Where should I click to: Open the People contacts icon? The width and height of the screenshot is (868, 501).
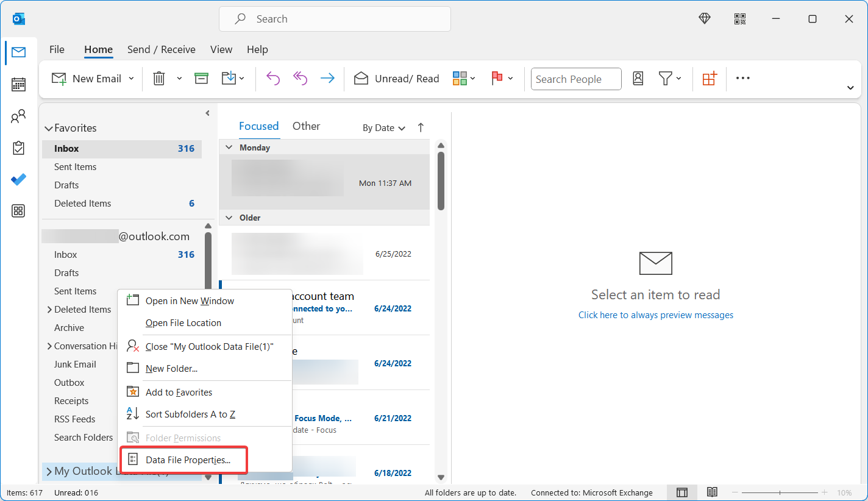pyautogui.click(x=18, y=116)
